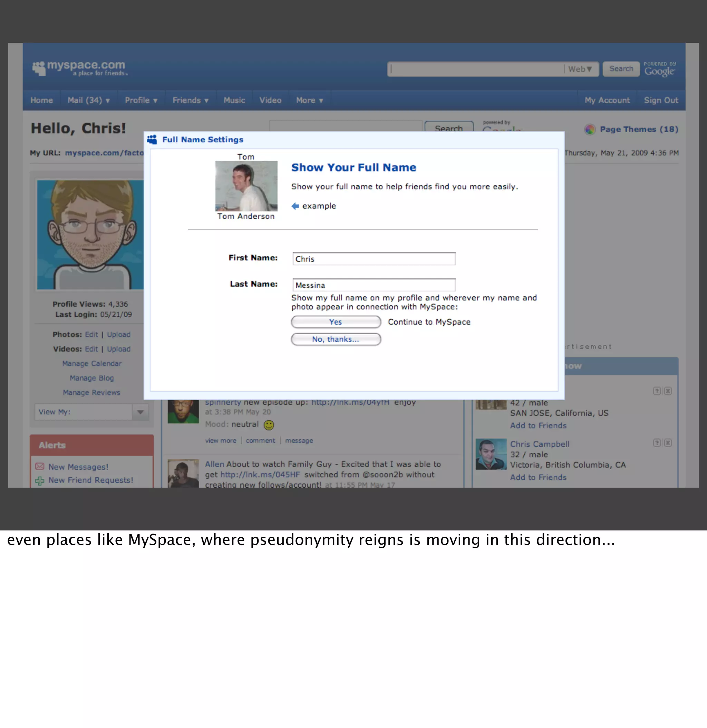Click the myspace.com logo
The height and width of the screenshot is (728, 707).
79,68
